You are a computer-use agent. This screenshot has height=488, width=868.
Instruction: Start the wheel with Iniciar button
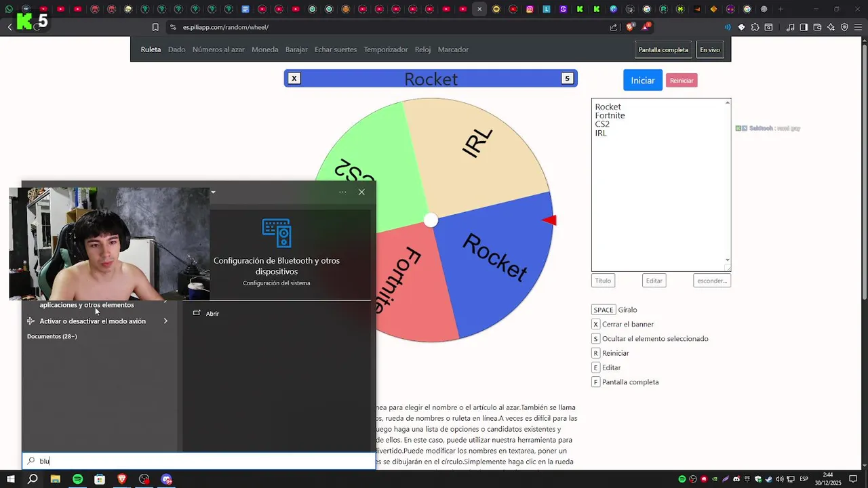642,80
